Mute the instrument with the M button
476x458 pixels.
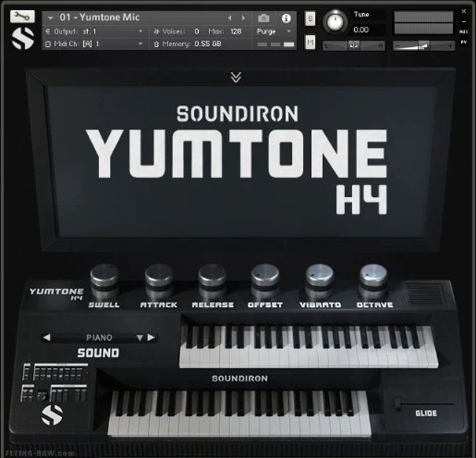coord(310,43)
